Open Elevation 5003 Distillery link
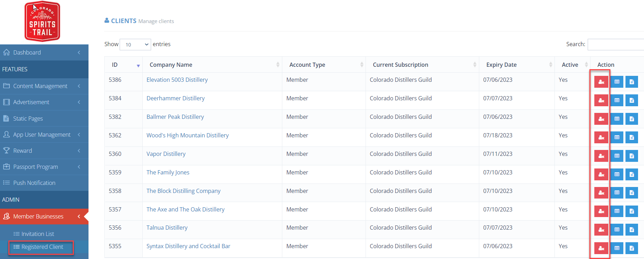Screen dimensions: 644x259 [177, 80]
